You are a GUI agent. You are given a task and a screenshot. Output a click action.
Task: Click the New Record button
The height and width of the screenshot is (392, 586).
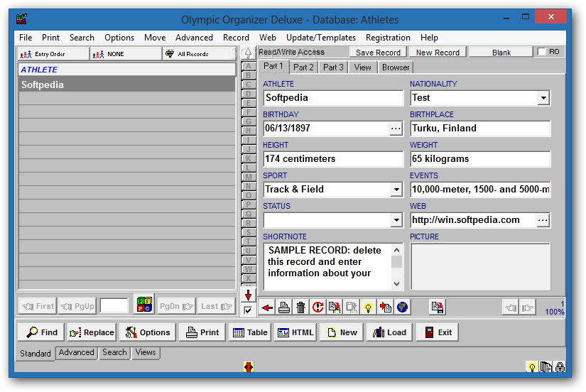pos(438,53)
